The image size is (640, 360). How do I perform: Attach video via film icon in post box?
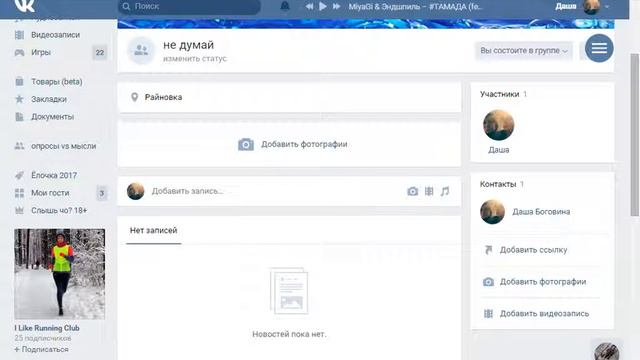click(x=429, y=191)
